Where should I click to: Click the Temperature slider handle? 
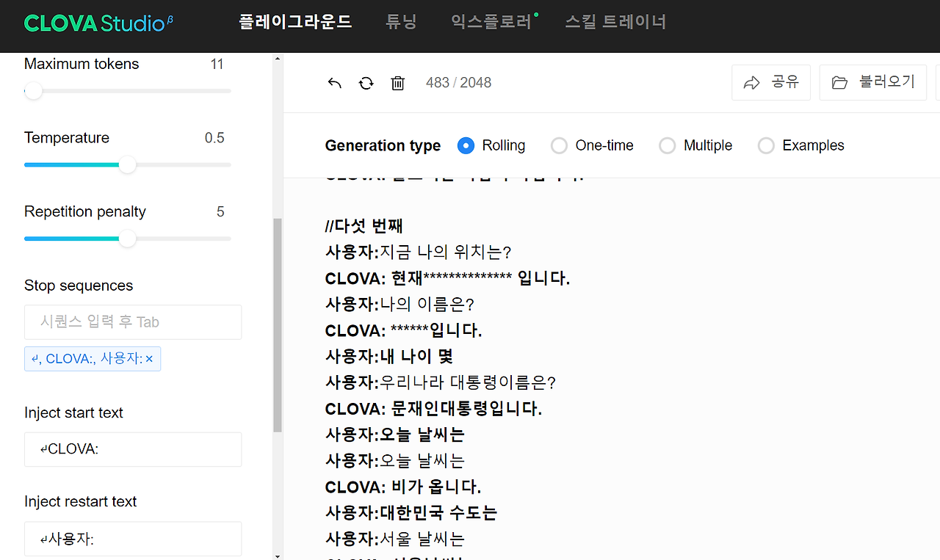pyautogui.click(x=128, y=165)
